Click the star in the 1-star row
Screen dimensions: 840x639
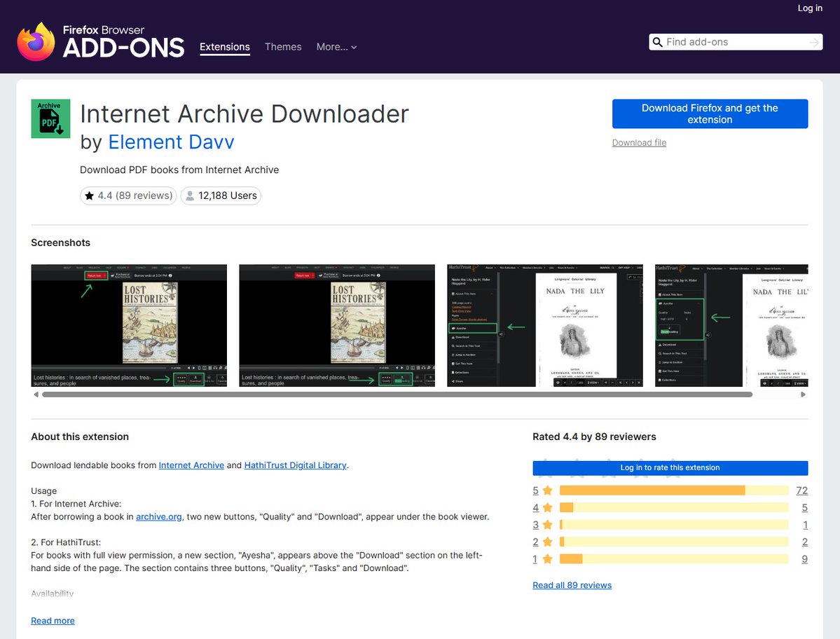click(x=547, y=559)
